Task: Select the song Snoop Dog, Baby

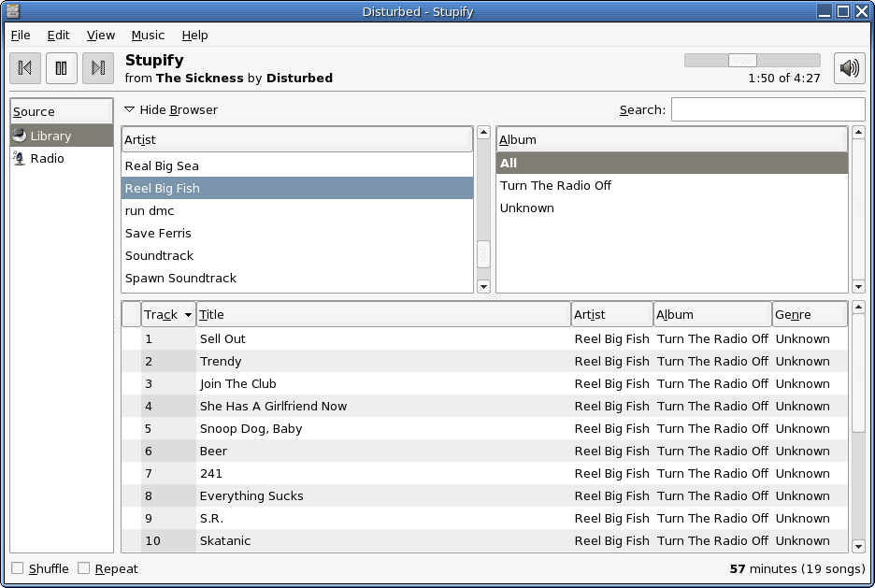Action: tap(484, 428)
